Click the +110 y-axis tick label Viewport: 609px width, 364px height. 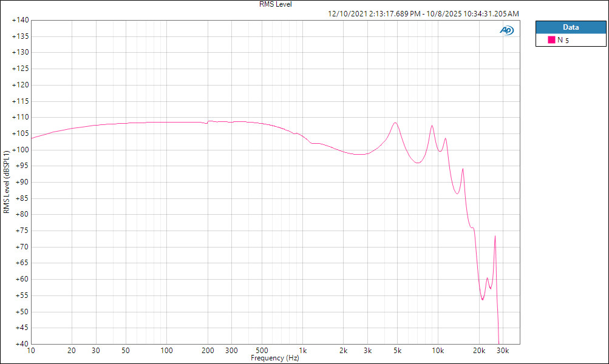[21, 117]
